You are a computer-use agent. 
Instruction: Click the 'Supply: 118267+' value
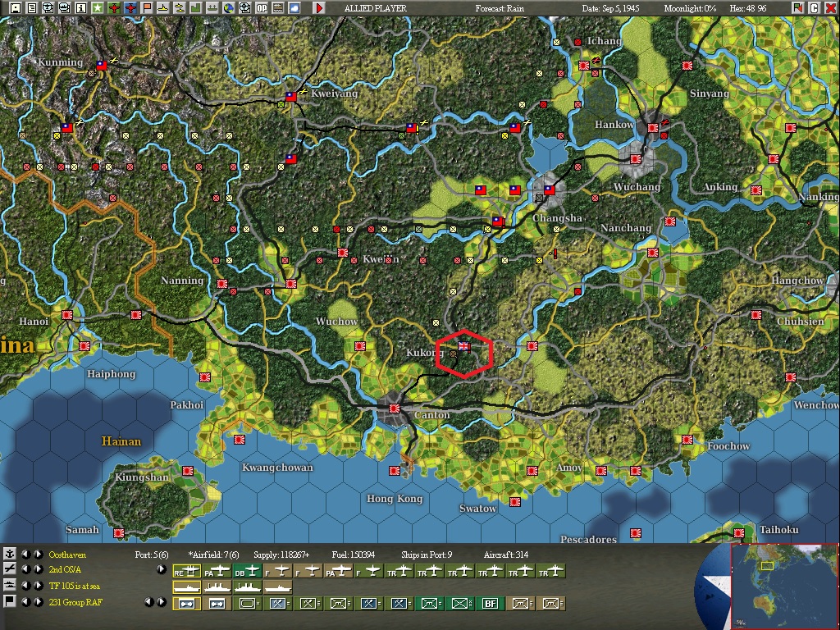click(x=281, y=555)
